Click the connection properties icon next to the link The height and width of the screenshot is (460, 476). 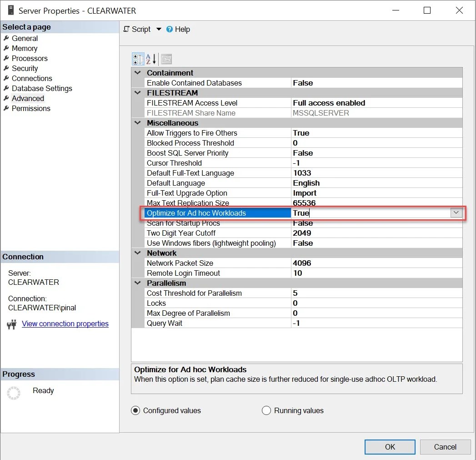tap(12, 324)
